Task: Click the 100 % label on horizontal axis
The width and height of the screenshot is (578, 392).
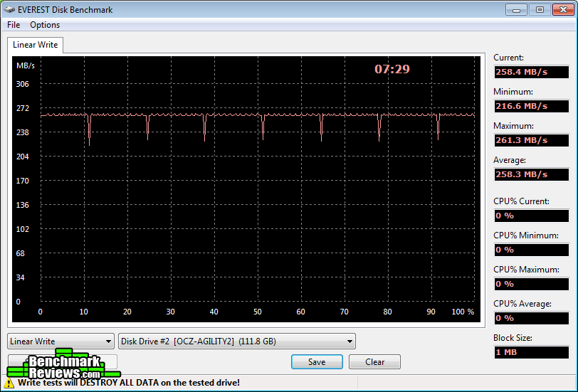Action: pos(463,312)
